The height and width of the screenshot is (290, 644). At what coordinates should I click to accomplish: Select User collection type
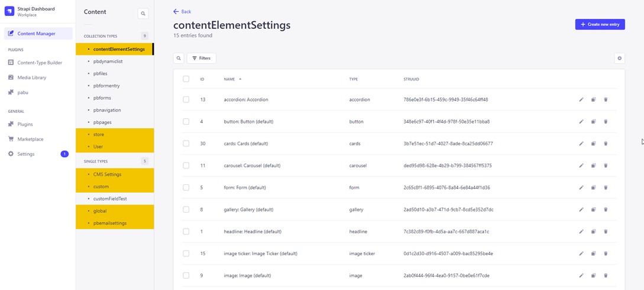click(115, 146)
